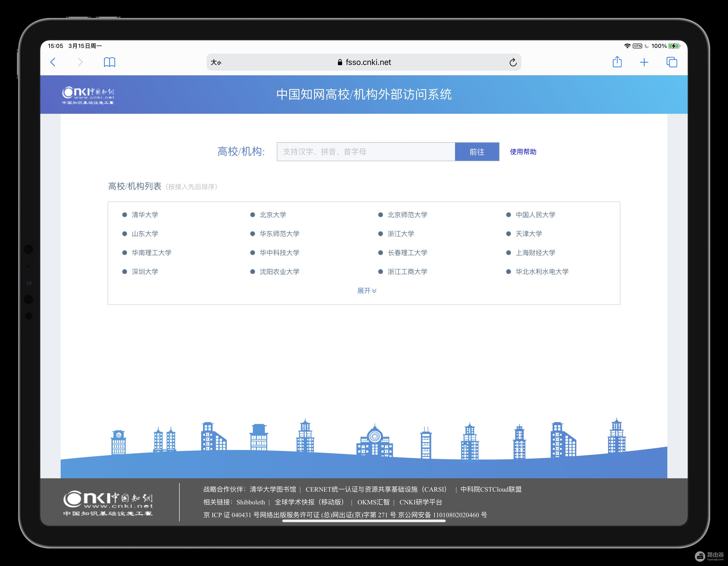This screenshot has height=566, width=728.
Task: Select 上海财经大学 from the list
Action: 535,253
